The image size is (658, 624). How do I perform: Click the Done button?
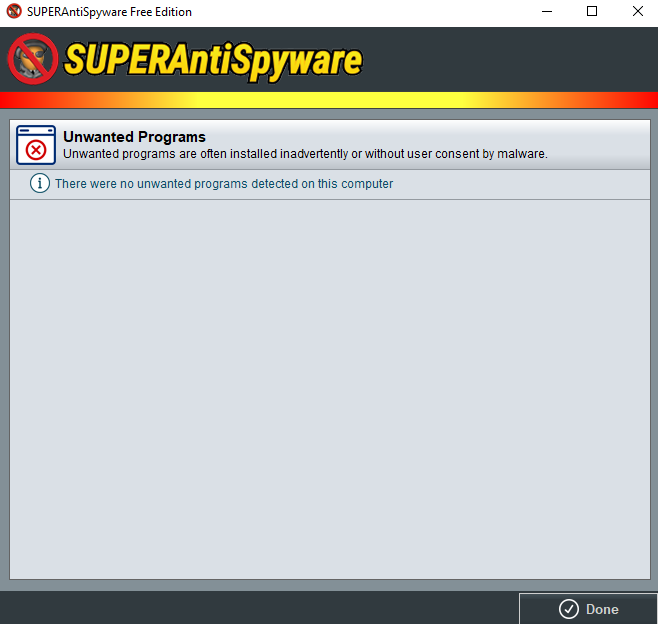[588, 608]
